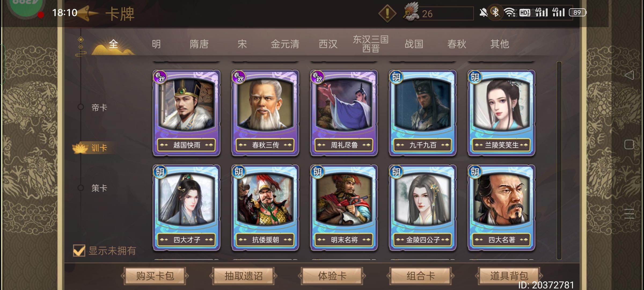Tap the Android back triangle icon
Image resolution: width=644 pixels, height=290 pixels.
[629, 75]
